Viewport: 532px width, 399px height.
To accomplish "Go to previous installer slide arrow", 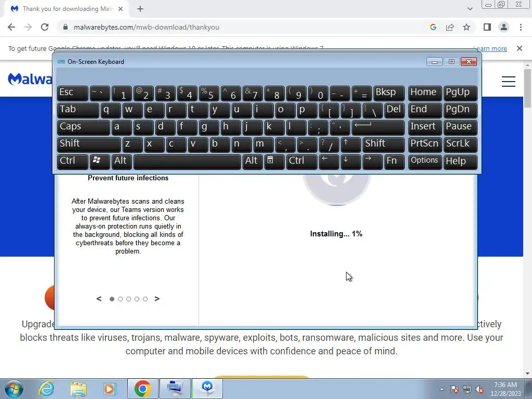I will pos(99,299).
